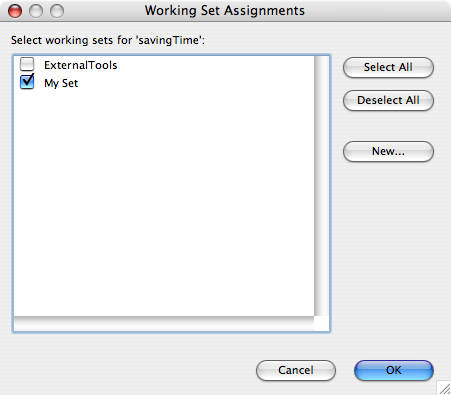Screen dimensions: 451x395
Task: Click the Deselect All button
Action: (388, 100)
